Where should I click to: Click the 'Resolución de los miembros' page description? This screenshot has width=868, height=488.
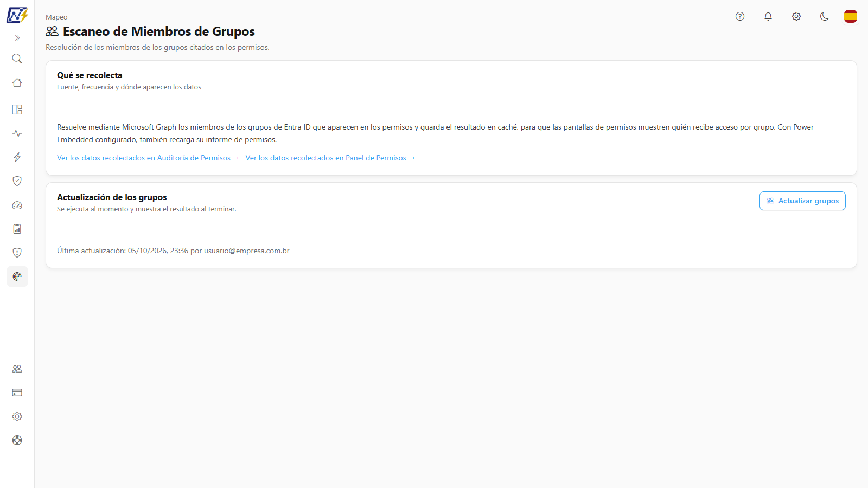point(157,48)
